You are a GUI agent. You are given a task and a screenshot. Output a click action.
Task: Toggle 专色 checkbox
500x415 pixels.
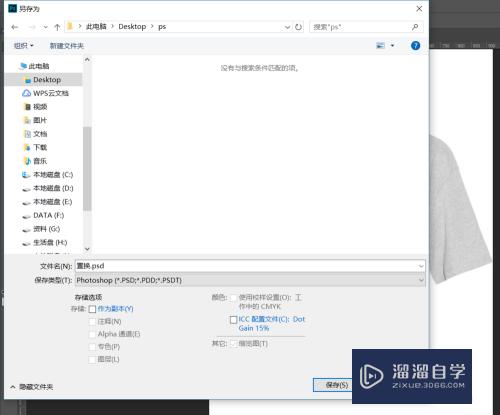[x=92, y=347]
